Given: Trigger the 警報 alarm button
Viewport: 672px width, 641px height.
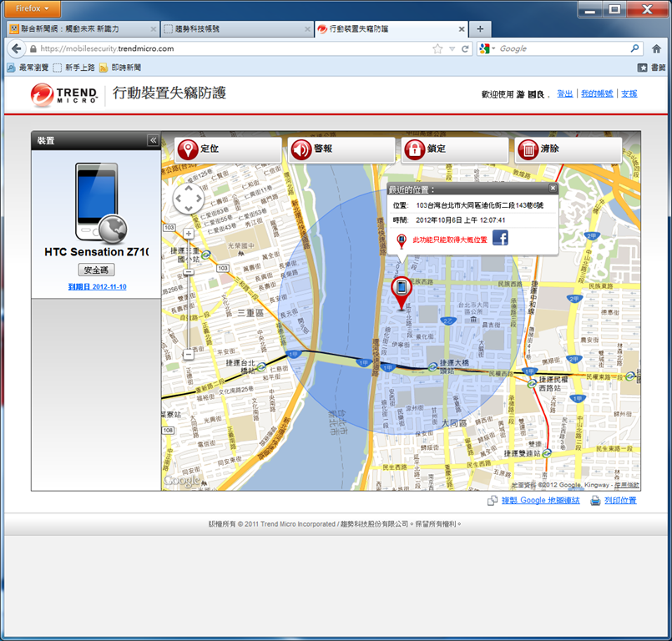Looking at the screenshot, I should click(x=341, y=149).
